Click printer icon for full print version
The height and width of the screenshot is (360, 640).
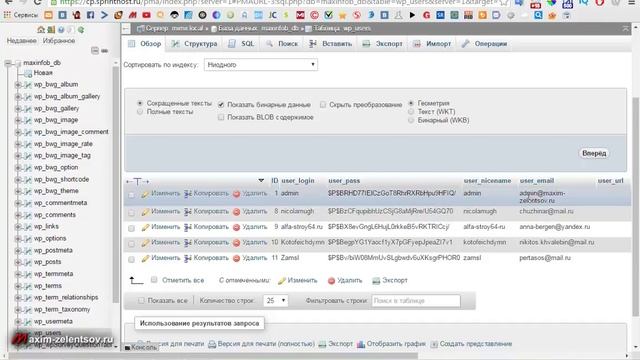tap(212, 344)
